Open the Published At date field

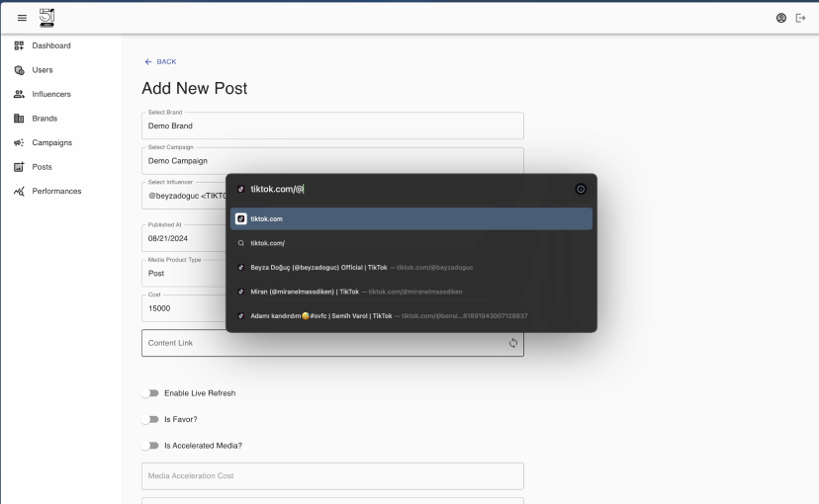tap(184, 238)
